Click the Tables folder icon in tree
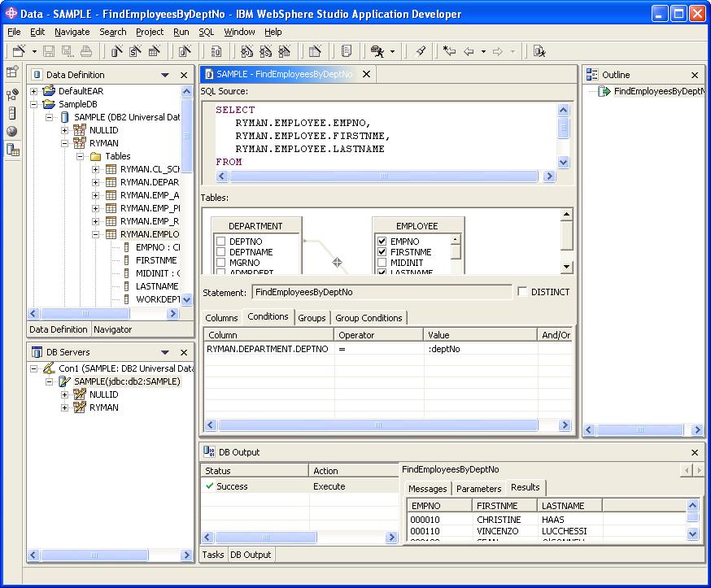The height and width of the screenshot is (588, 711). 95,156
